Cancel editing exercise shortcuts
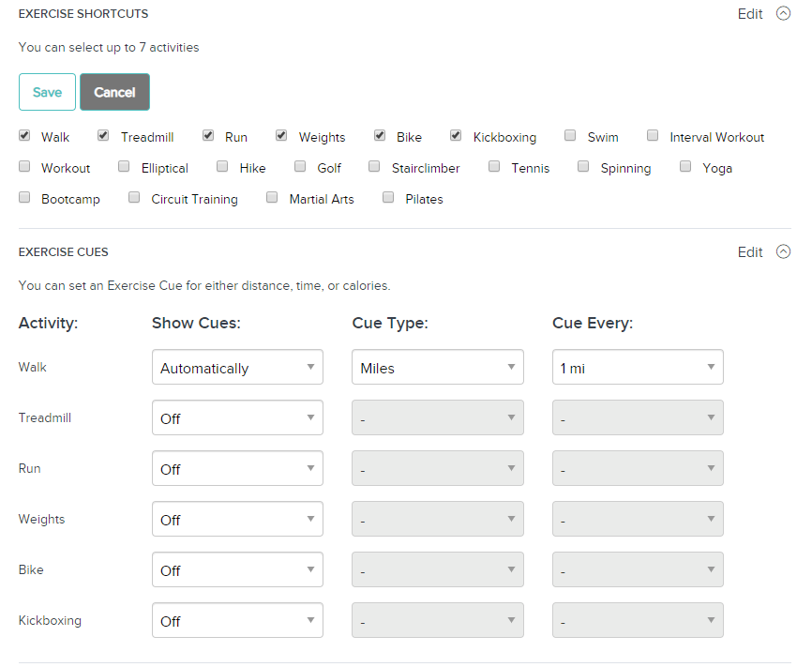Screen dimensions: 812x667 tap(114, 92)
